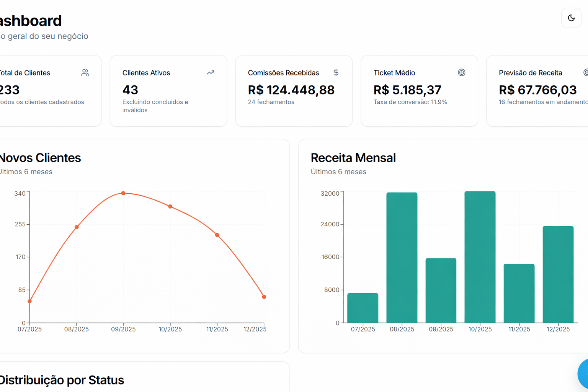Select the 09/2025 peak point on Novos Clientes

123,193
